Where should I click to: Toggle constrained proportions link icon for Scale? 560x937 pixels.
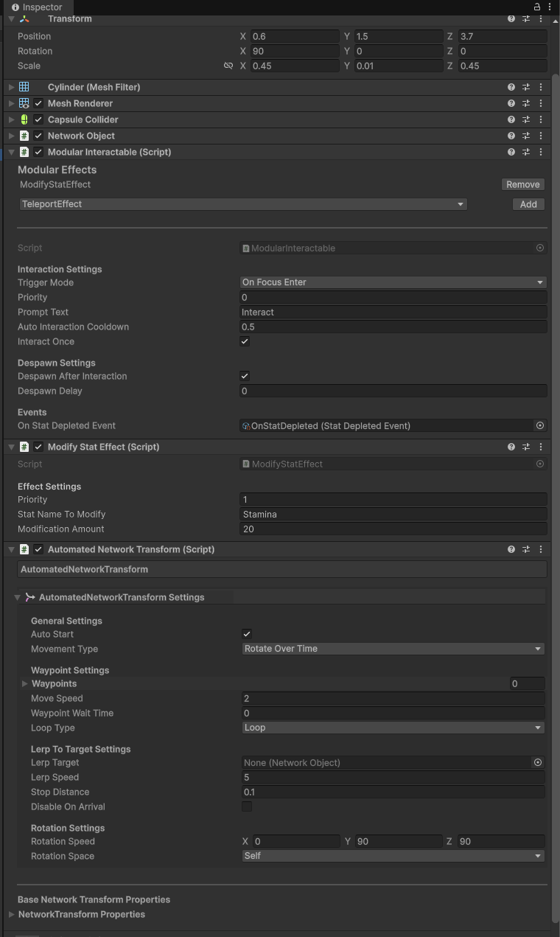pos(228,66)
